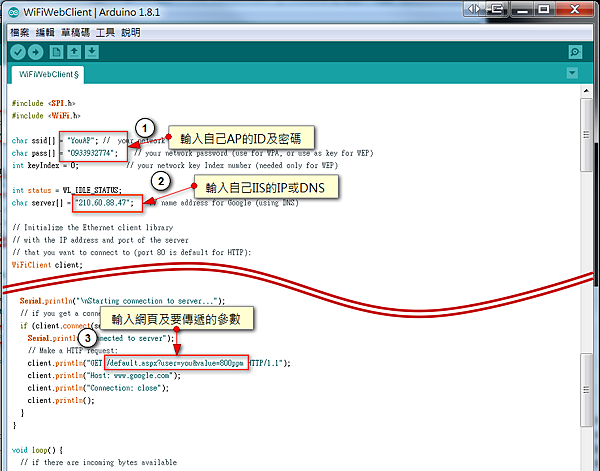Click the int keyIndex = 0 line
Viewport: 600px width, 471px height.
tap(45, 165)
